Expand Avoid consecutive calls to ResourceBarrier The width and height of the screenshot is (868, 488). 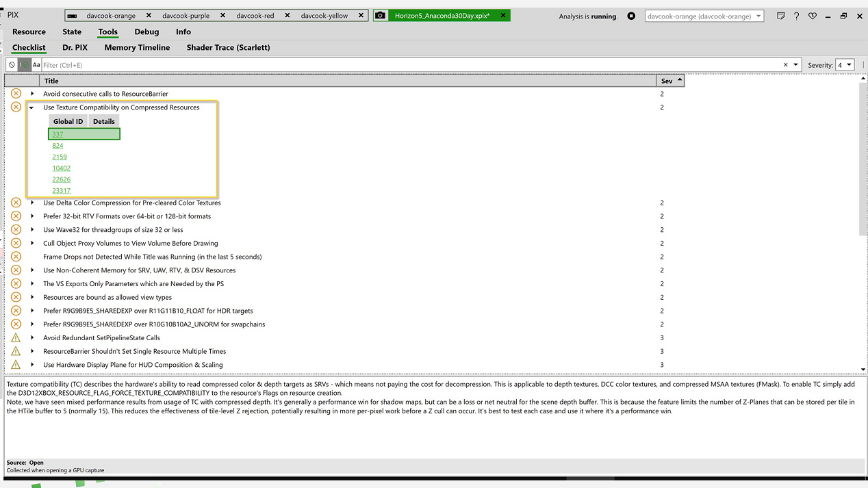point(31,94)
